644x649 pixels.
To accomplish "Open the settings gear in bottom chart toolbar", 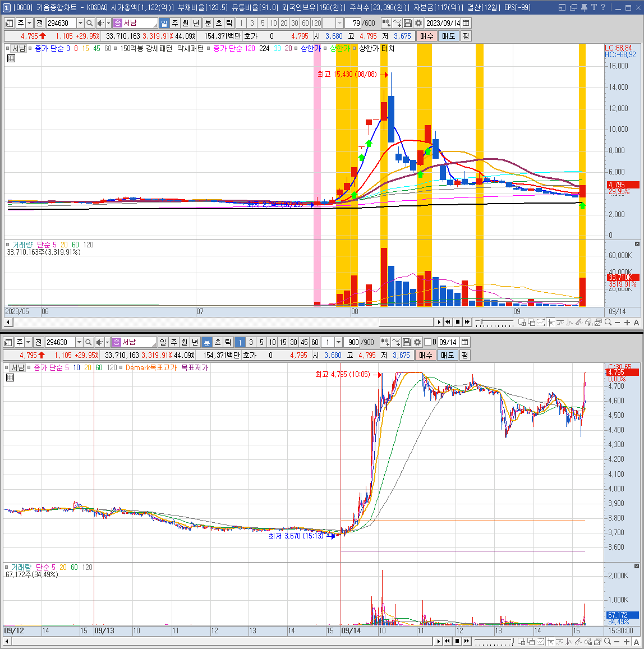I will tap(417, 342).
